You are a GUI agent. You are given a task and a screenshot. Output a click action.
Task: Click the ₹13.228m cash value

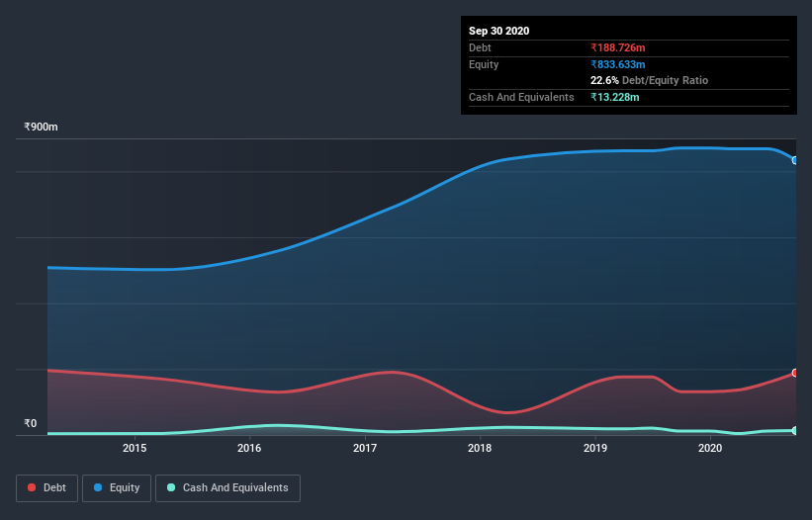[x=615, y=97]
